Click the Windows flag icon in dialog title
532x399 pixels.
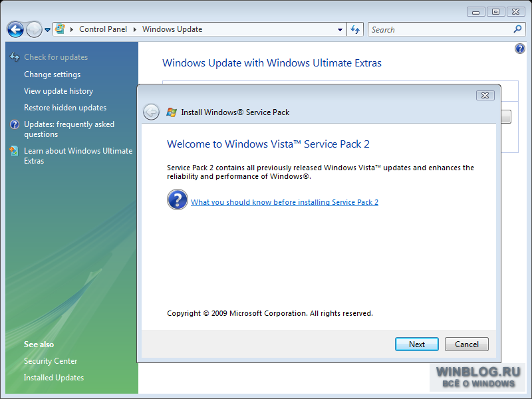click(172, 112)
